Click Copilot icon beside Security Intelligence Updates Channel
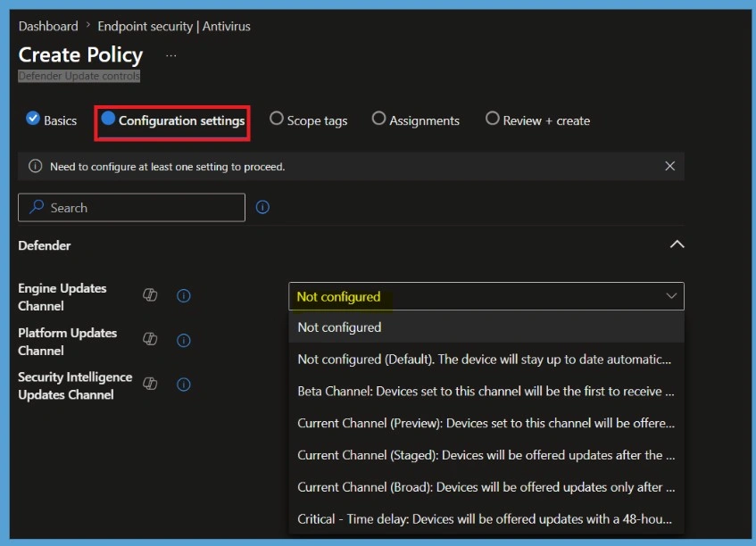This screenshot has width=756, height=546. pos(150,384)
